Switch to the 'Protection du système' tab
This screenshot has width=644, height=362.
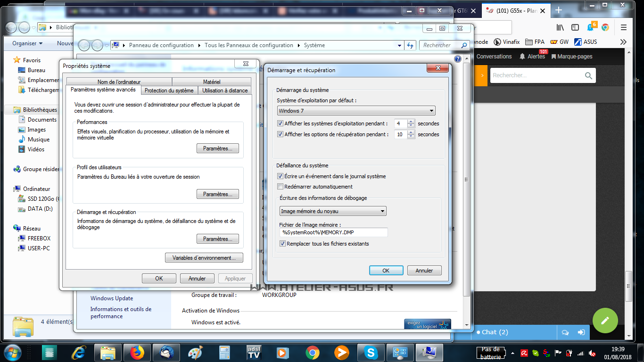[x=169, y=90]
